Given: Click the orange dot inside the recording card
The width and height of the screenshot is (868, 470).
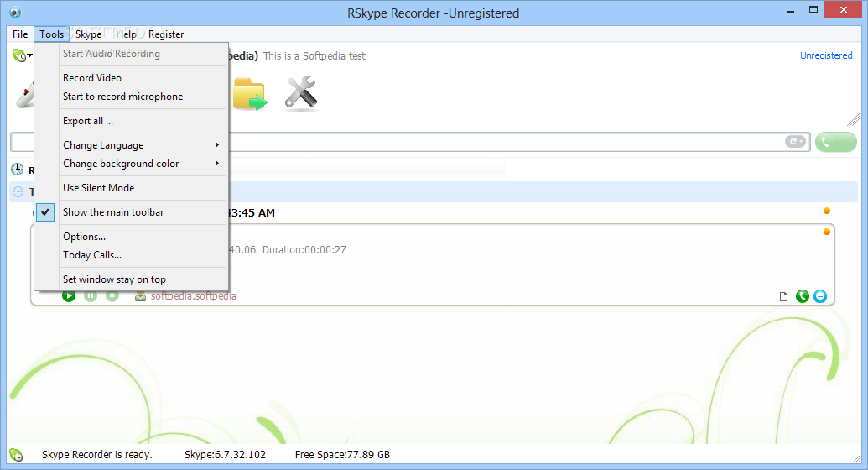Looking at the screenshot, I should coord(826,232).
